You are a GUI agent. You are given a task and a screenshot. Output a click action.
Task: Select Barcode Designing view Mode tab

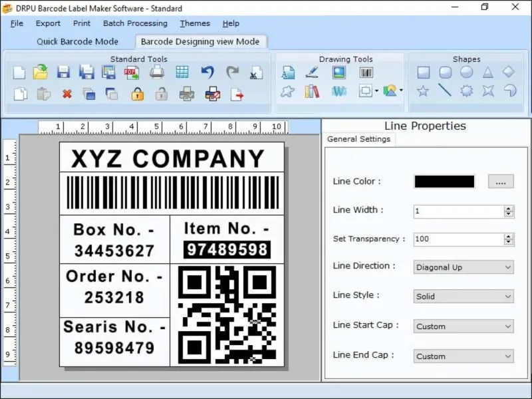[x=200, y=41]
